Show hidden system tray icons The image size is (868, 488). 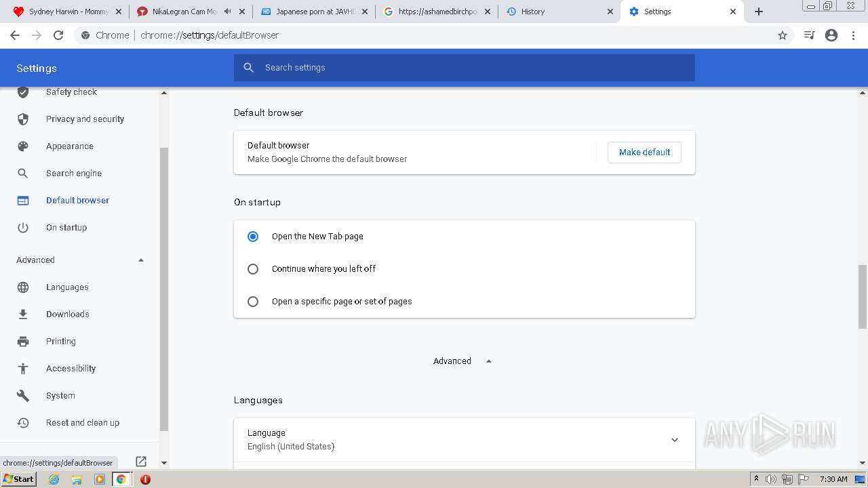(x=756, y=479)
